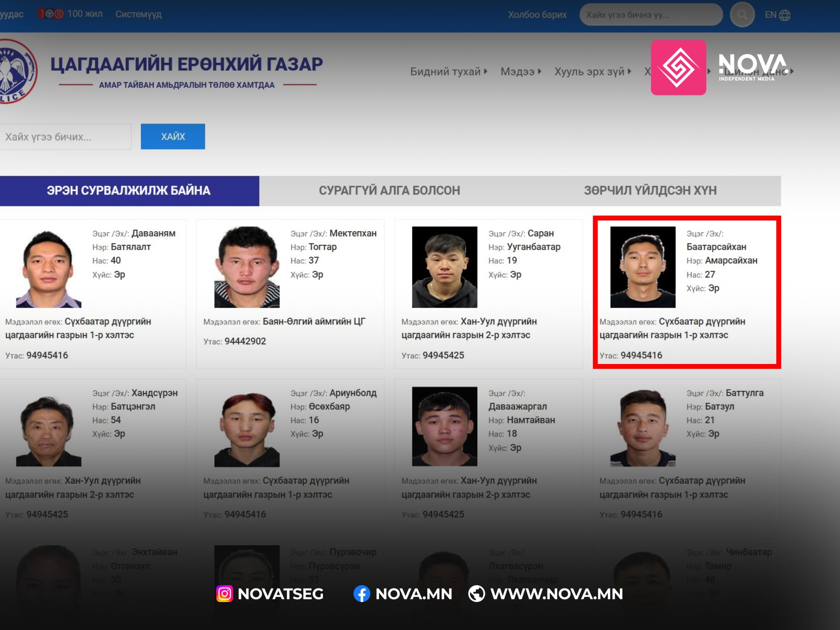Click the name Мектепхан
This screenshot has height=630, width=840.
point(353,233)
